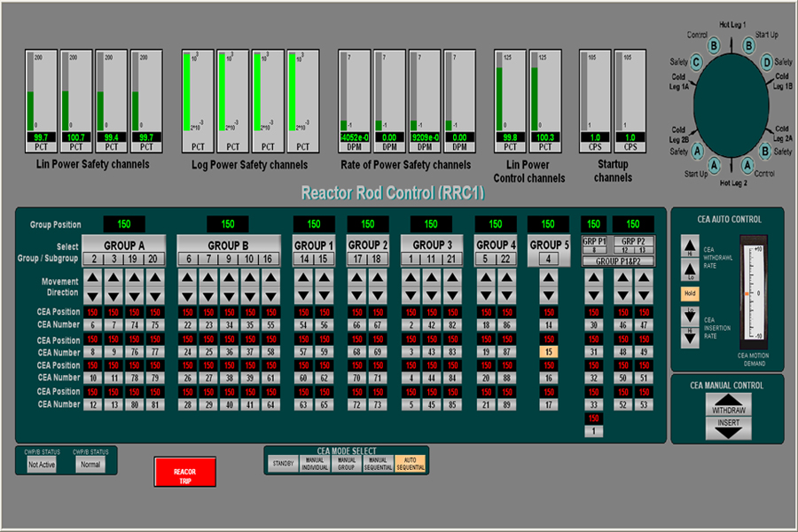Viewport: 798px width, 532px height.
Task: Select Manual Sequential CEA mode
Action: click(x=378, y=464)
